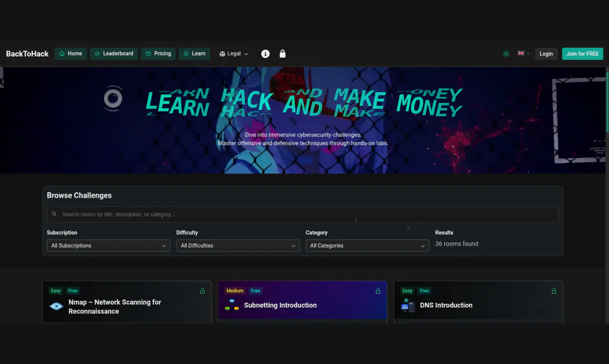Click the Subscription filter label
Image resolution: width=609 pixels, height=364 pixels.
pos(62,233)
